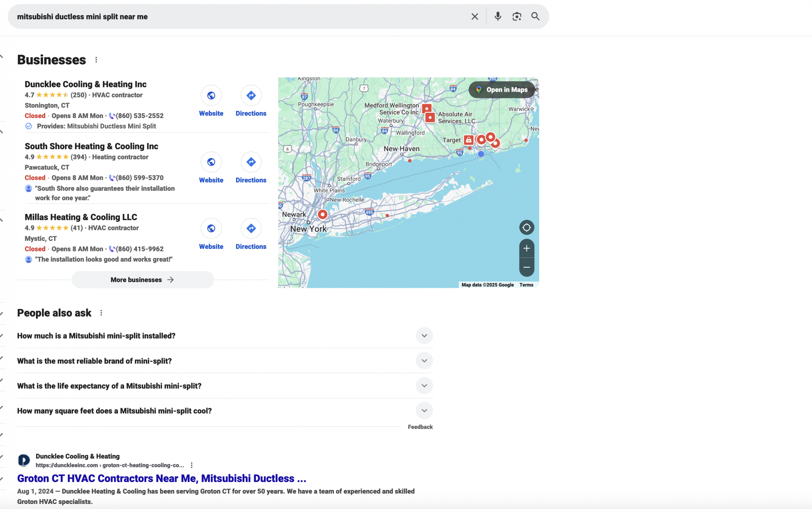Open Dunklee Cooling & Heating Inc listing
812x509 pixels.
tap(85, 84)
